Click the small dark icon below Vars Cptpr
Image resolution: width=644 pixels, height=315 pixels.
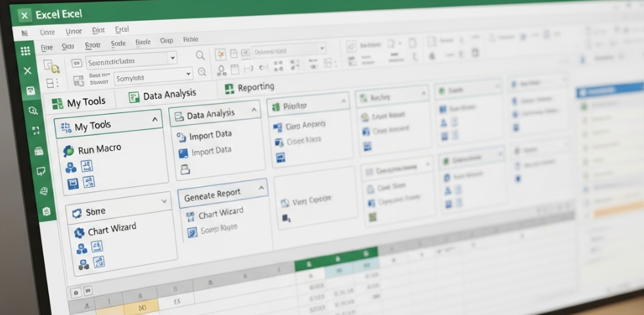click(x=287, y=218)
